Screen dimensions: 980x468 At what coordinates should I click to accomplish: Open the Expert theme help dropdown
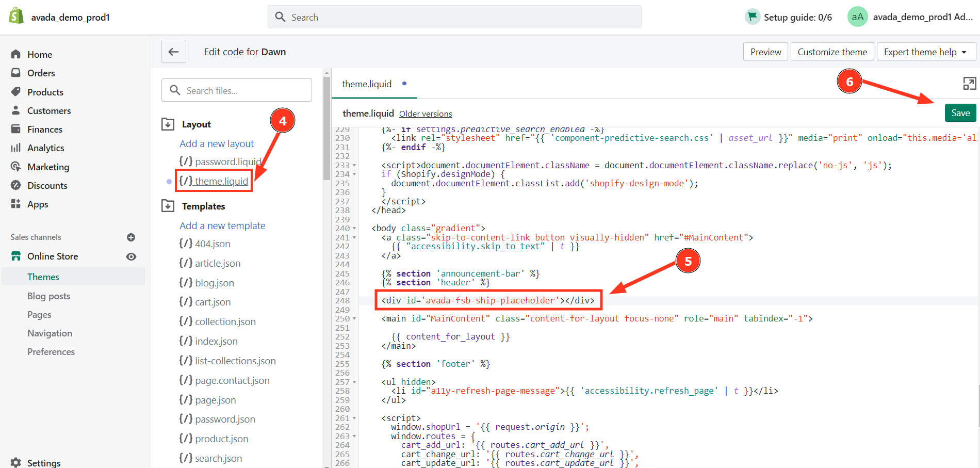click(x=926, y=52)
